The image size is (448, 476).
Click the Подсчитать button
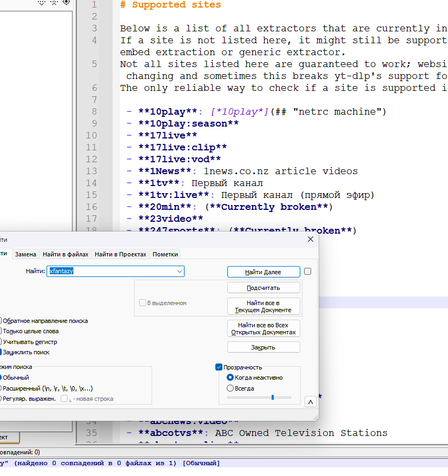click(x=263, y=288)
